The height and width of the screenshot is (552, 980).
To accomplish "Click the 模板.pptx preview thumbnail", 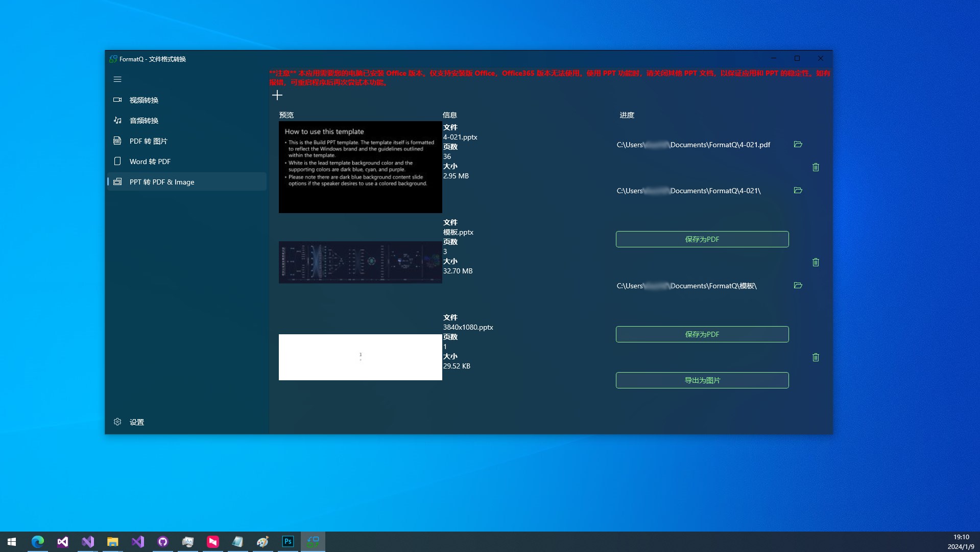I will tap(361, 262).
